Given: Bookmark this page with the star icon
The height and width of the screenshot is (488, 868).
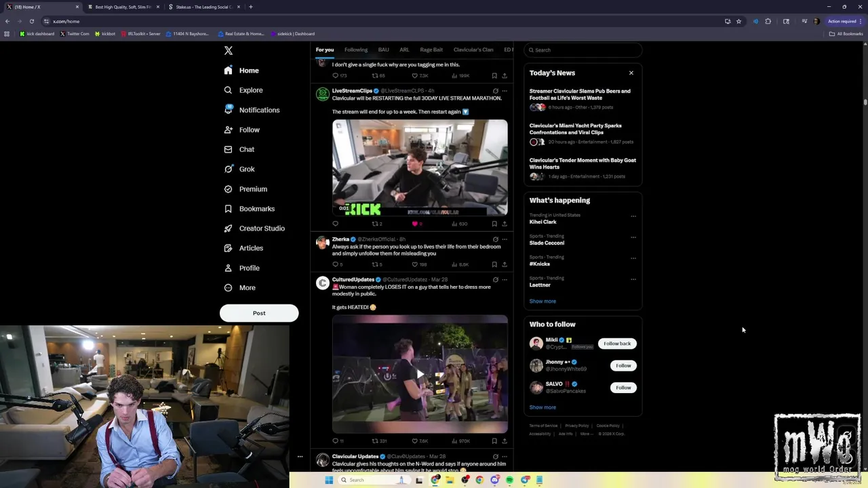Looking at the screenshot, I should click(x=738, y=21).
